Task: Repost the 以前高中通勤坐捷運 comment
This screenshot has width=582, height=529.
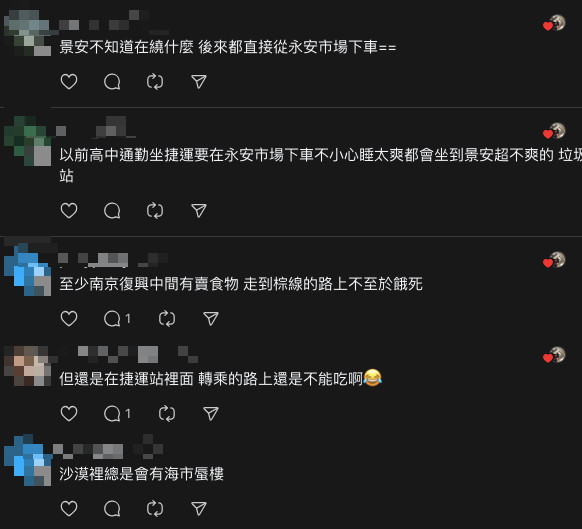Action: click(155, 210)
